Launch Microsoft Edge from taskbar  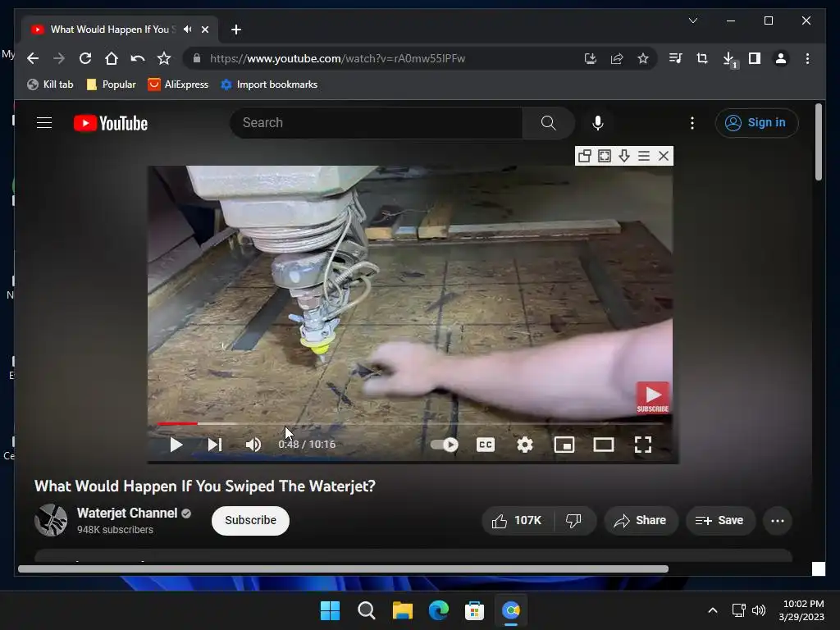[x=439, y=610]
